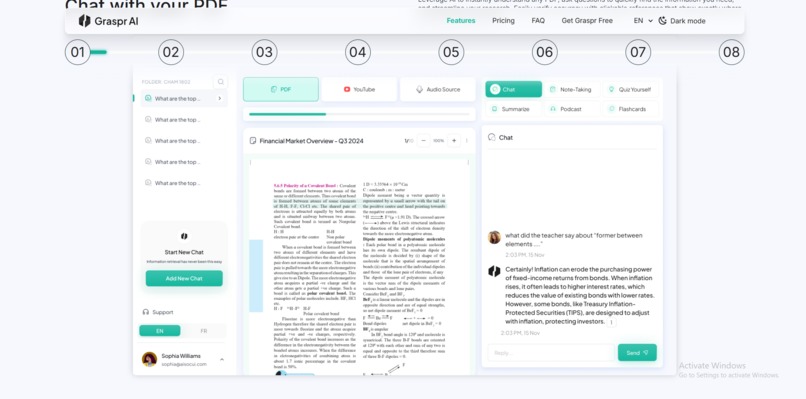Click the upload progress bar below source tabs
The image size is (806, 399).
[359, 114]
